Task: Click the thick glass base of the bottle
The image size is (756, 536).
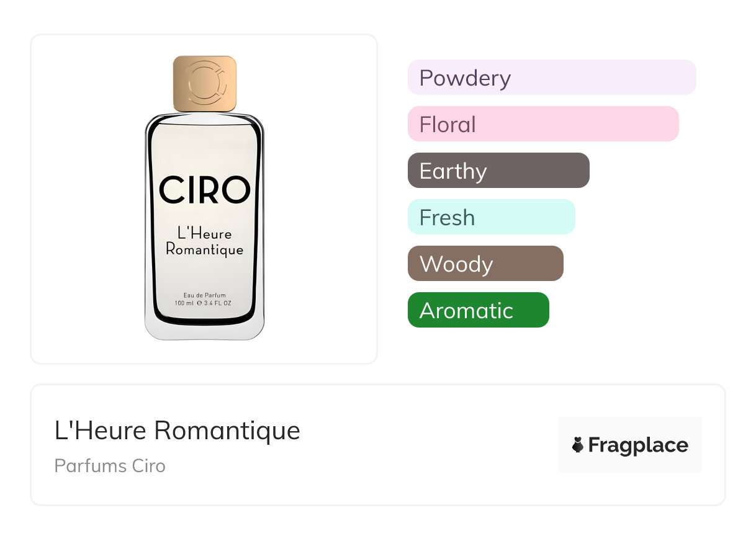Action: tap(204, 330)
